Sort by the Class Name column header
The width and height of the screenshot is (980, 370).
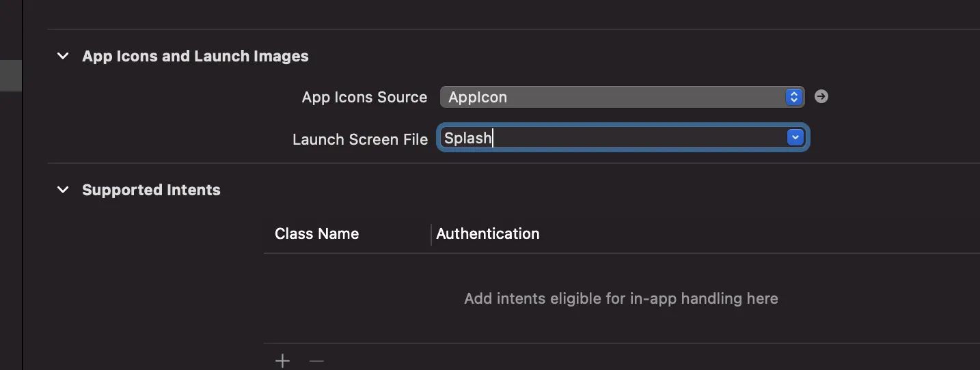[316, 233]
